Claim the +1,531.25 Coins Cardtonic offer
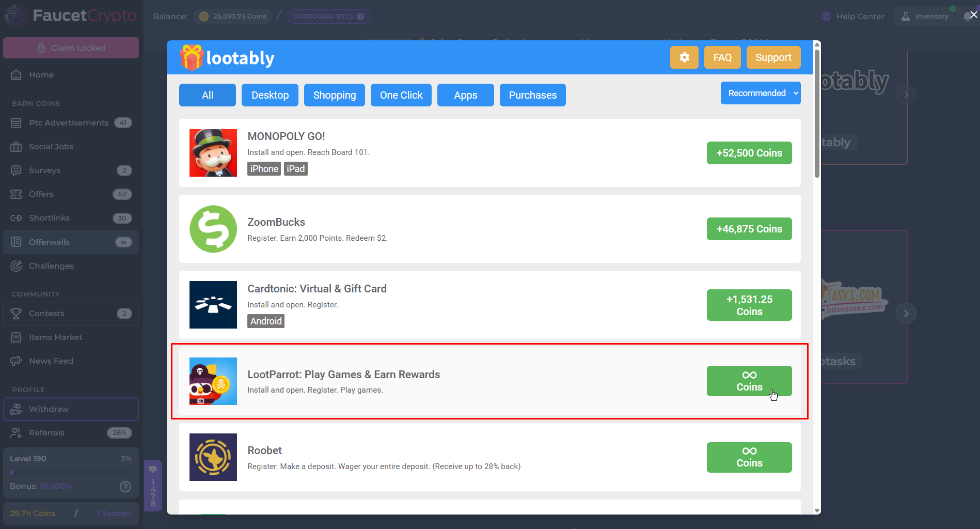 point(749,305)
